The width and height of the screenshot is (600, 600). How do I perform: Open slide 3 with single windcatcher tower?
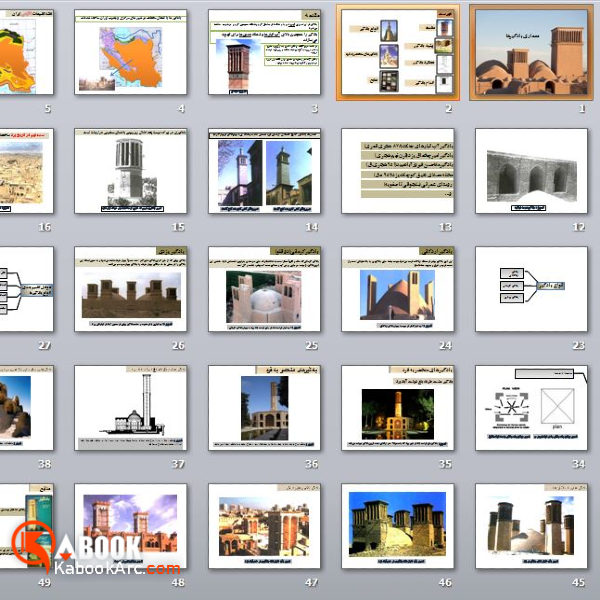(264, 52)
